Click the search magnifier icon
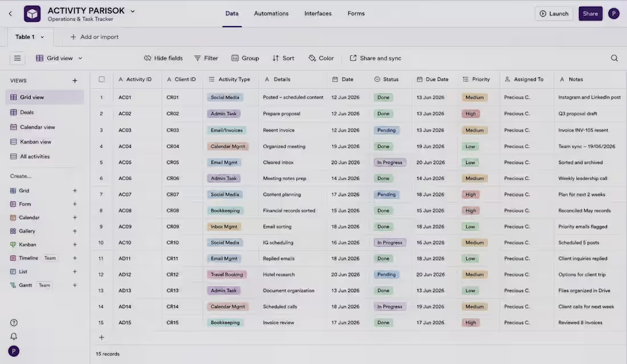This screenshot has width=627, height=364. tap(614, 58)
